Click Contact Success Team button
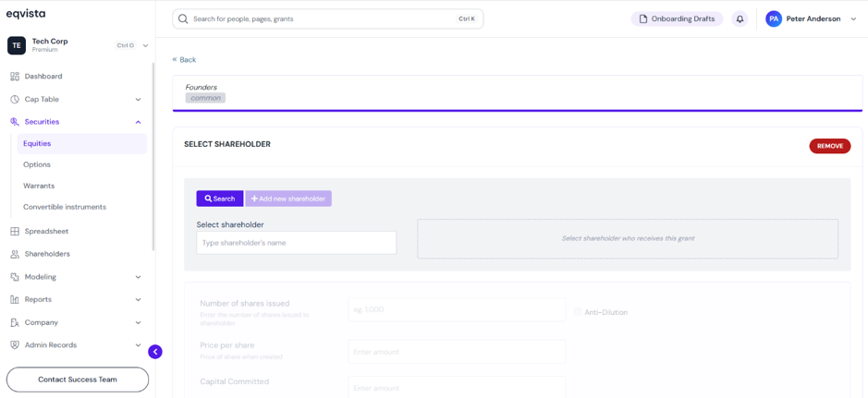 [78, 380]
